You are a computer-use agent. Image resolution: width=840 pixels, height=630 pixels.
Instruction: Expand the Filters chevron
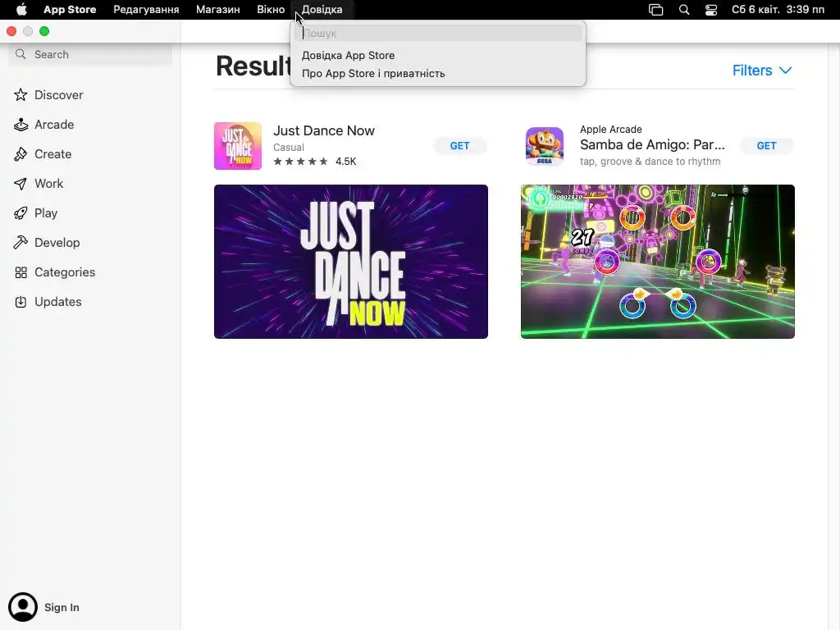tap(785, 71)
